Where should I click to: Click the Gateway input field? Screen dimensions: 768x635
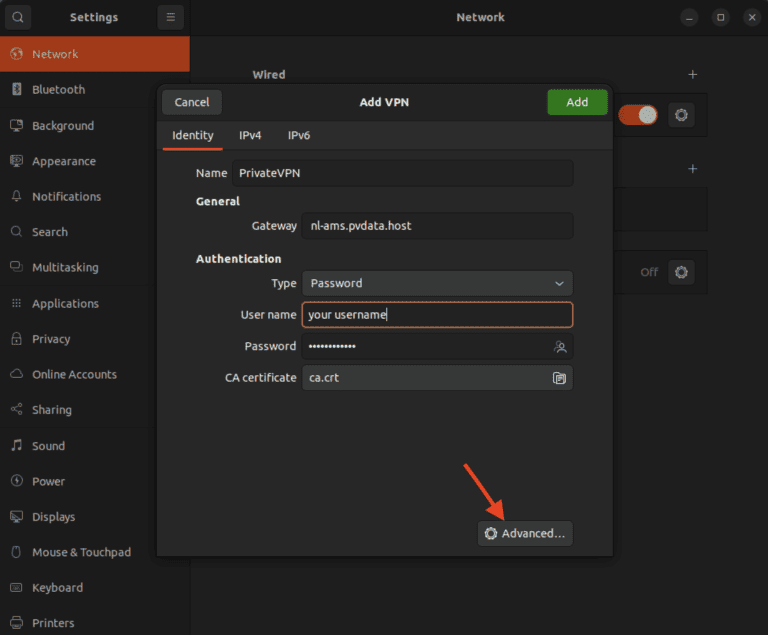437,226
